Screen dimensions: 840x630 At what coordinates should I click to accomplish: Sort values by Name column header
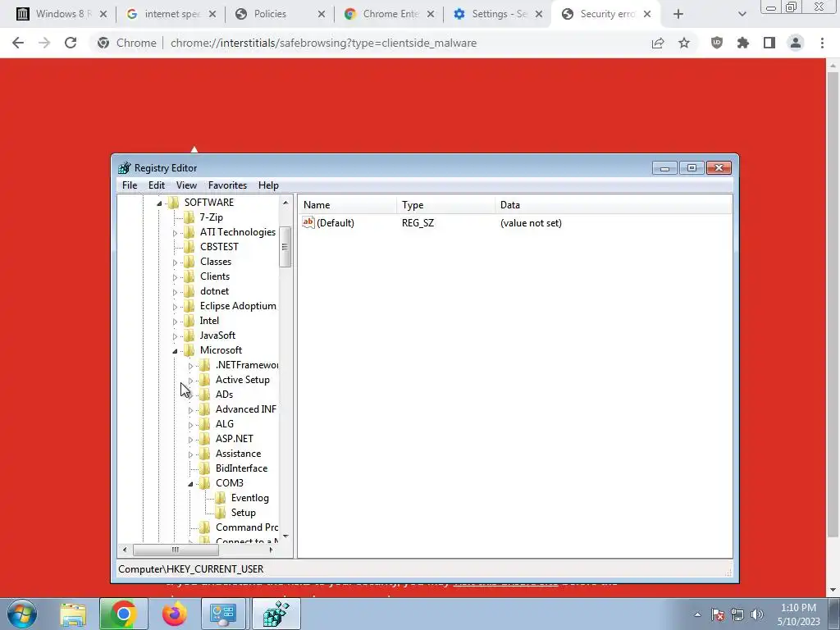coord(347,204)
